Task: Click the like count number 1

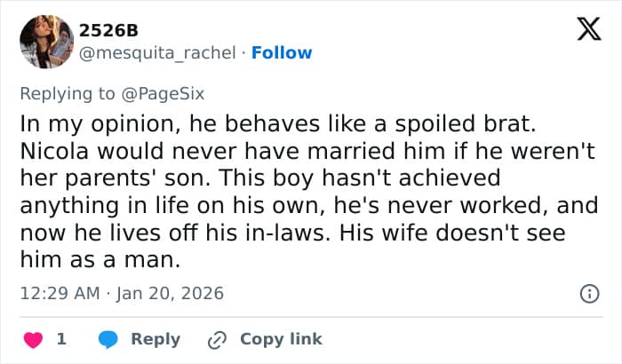Action: point(61,339)
